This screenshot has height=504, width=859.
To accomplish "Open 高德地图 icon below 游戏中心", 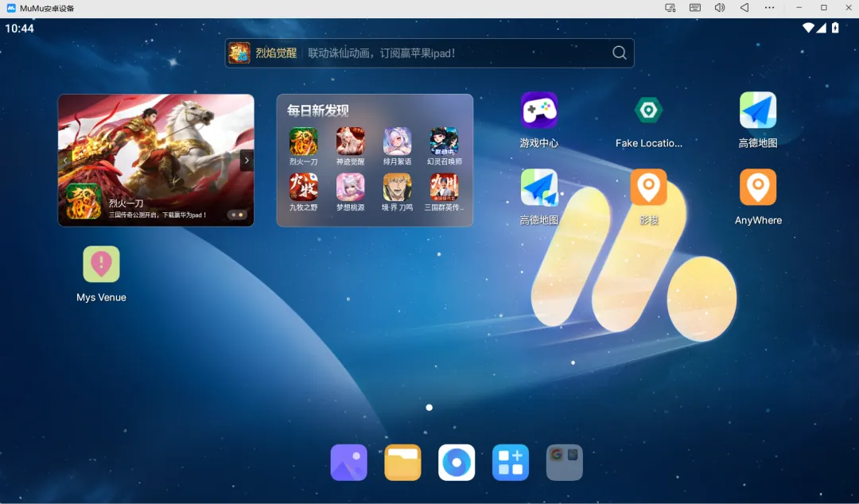I will [539, 188].
